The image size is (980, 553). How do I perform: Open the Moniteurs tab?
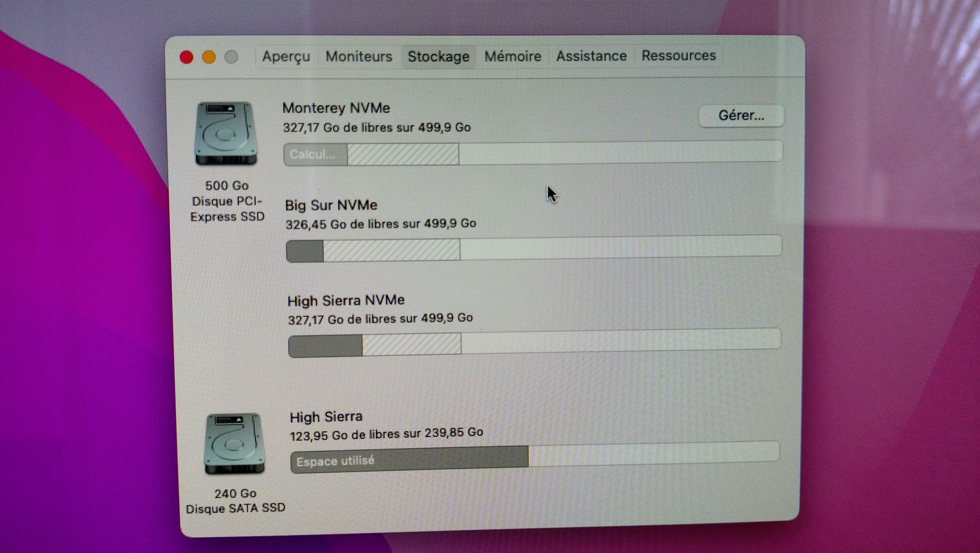(x=359, y=56)
